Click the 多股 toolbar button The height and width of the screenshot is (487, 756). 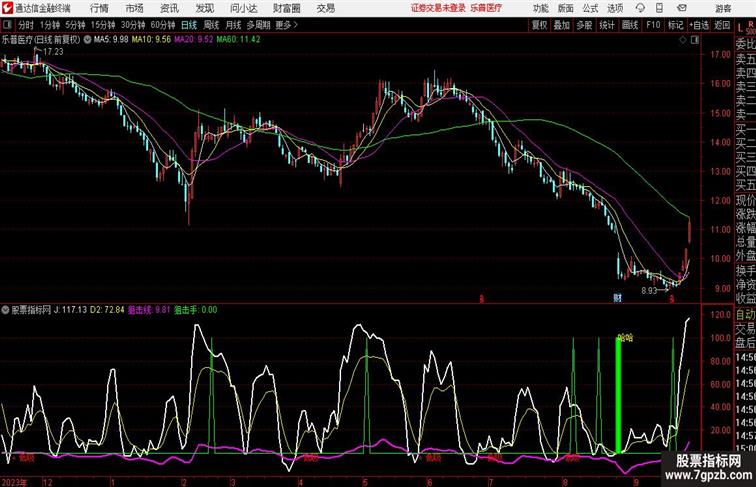pyautogui.click(x=584, y=25)
